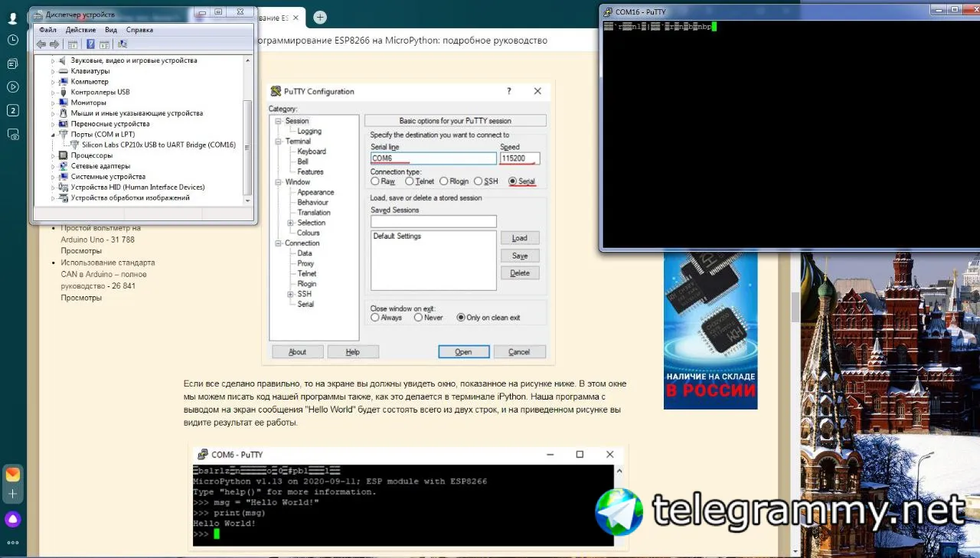Select the Rlogin connection type radio button
This screenshot has width=980, height=558.
click(x=443, y=181)
